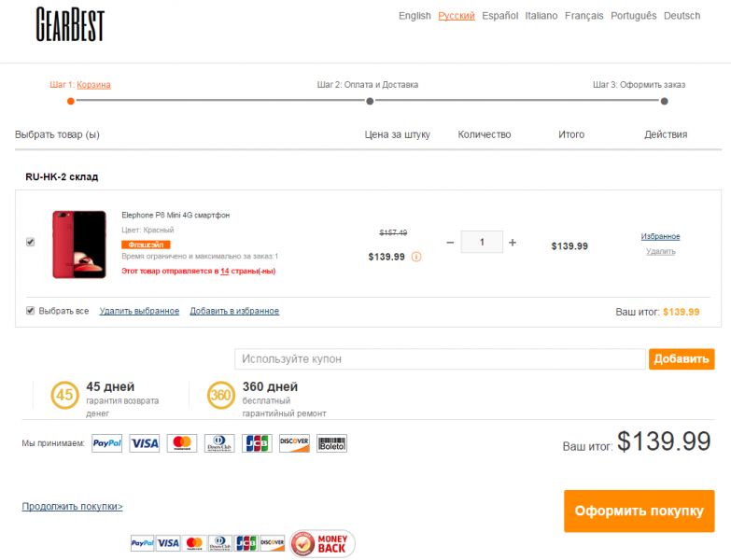Click the 'Оформить покупку' checkout button
Image resolution: width=731 pixels, height=560 pixels.
coord(640,511)
